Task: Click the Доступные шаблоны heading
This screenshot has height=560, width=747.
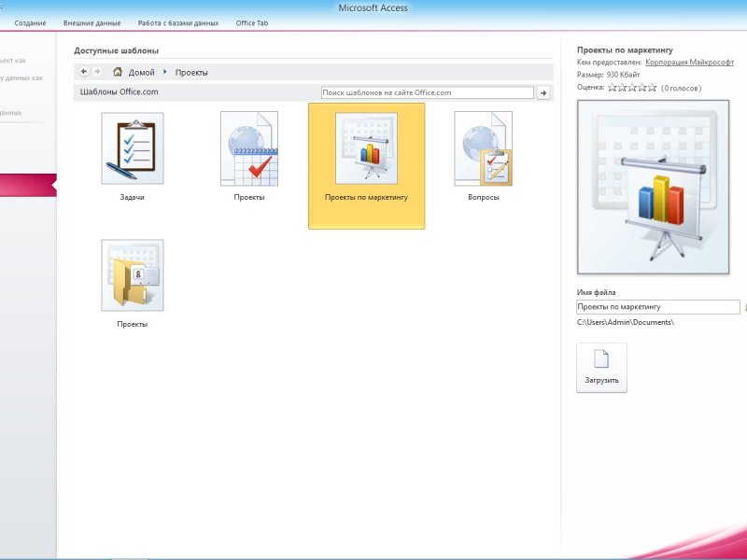Action: [x=116, y=50]
